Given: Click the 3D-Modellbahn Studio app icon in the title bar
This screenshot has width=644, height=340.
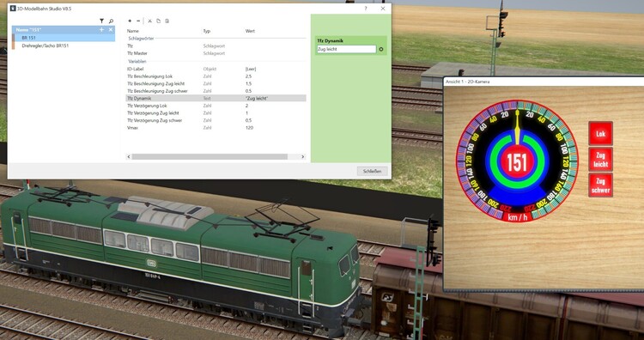Looking at the screenshot, I should (x=13, y=9).
